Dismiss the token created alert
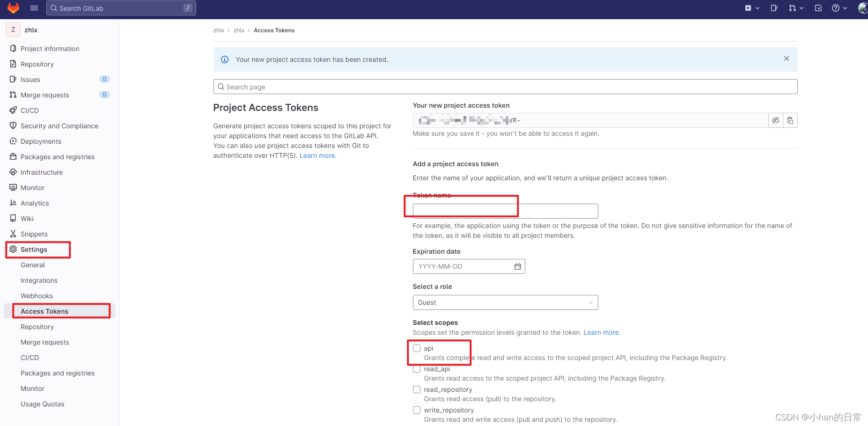Image resolution: width=868 pixels, height=426 pixels. click(x=787, y=59)
